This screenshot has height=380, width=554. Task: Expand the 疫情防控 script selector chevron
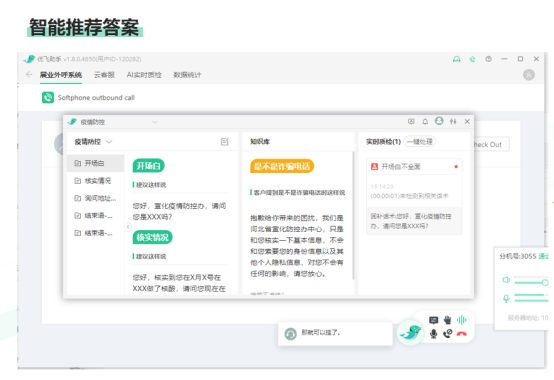click(109, 142)
